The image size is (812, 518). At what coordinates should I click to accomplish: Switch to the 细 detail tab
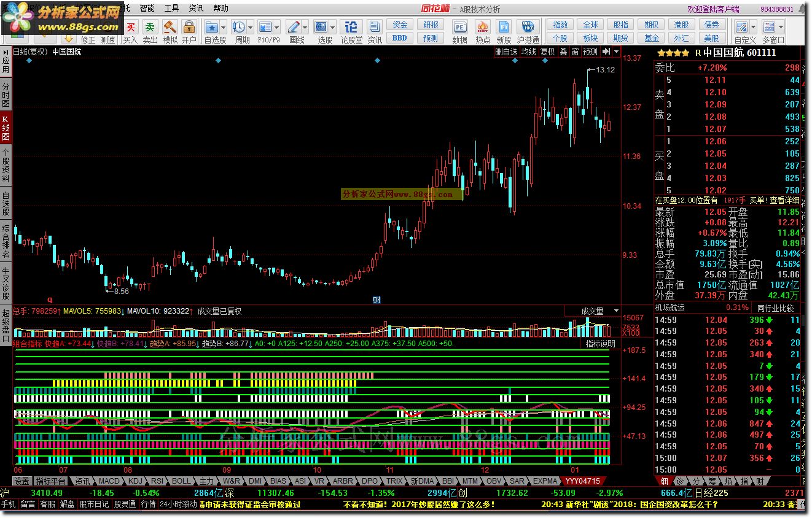[665, 481]
